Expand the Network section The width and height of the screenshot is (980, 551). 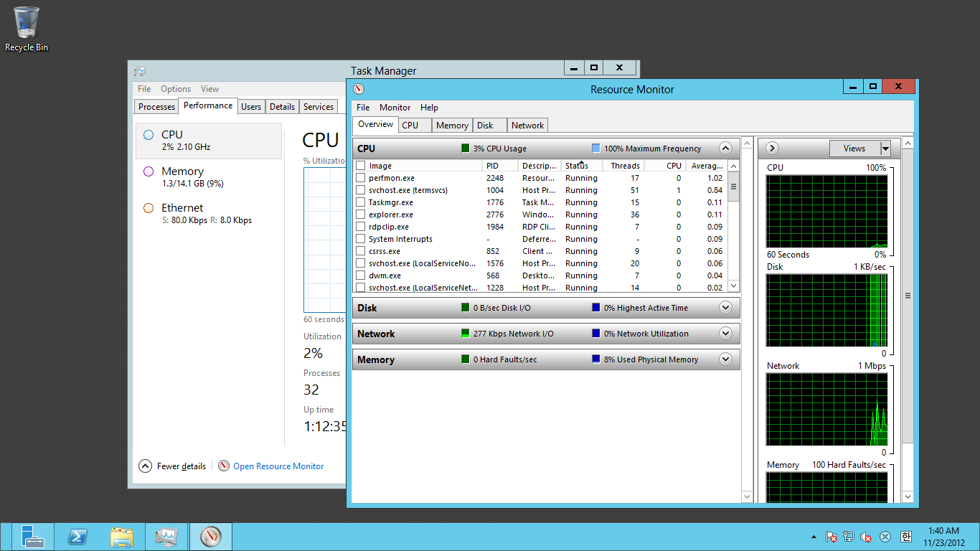(725, 334)
